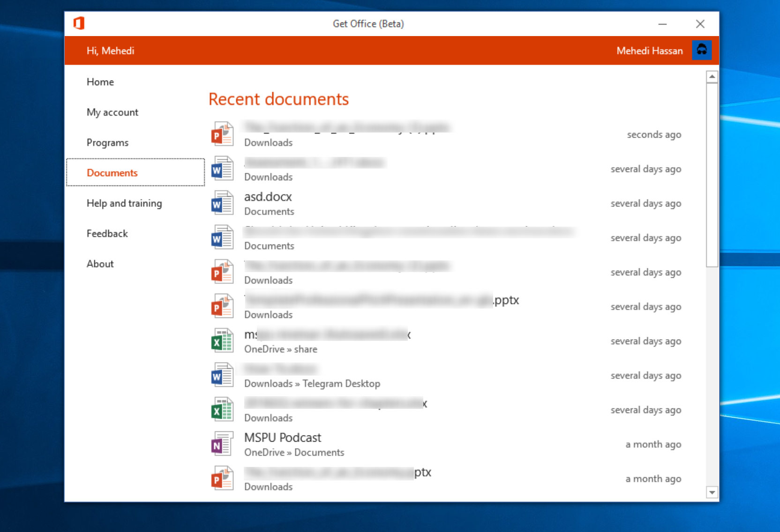This screenshot has width=780, height=532.
Task: Open the Mehedi Hassan profile avatar
Action: tap(701, 50)
